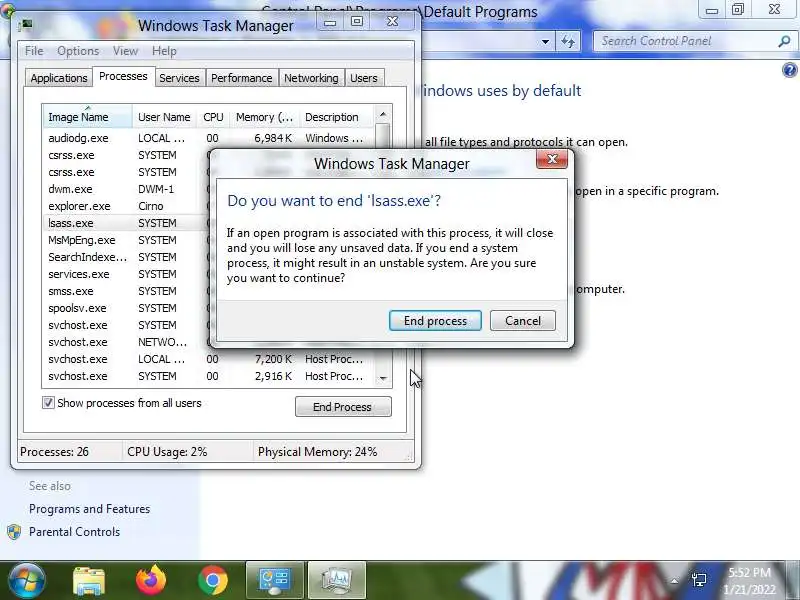800x600 pixels.
Task: Maximize the Task Manager window
Action: click(x=357, y=21)
